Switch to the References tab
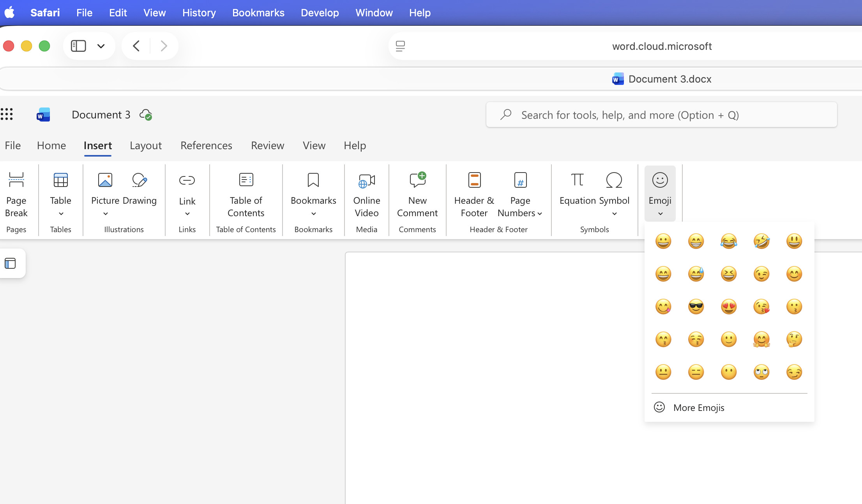 pyautogui.click(x=206, y=145)
